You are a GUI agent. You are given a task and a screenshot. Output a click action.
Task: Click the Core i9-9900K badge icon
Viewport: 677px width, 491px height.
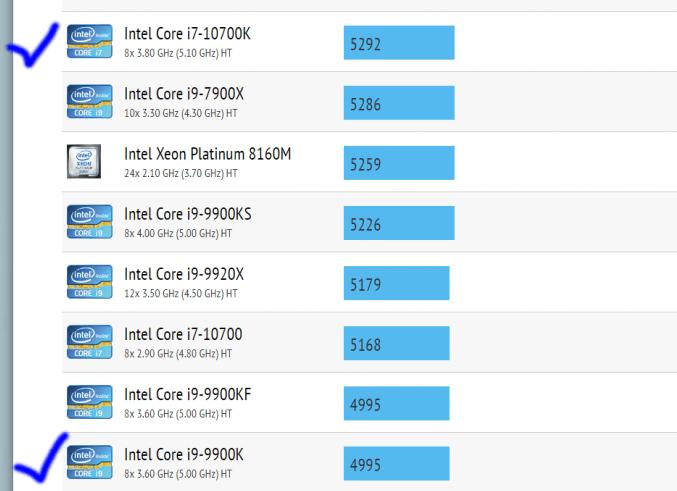click(x=84, y=461)
